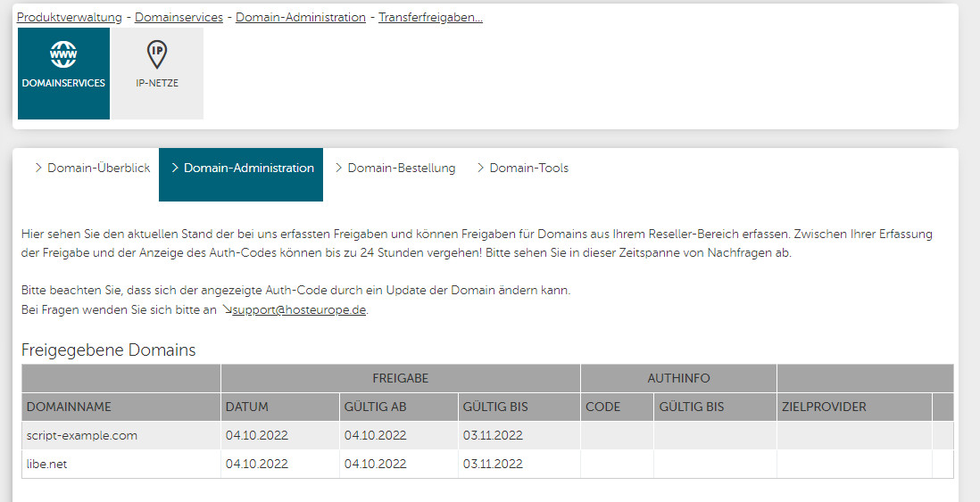
Task: Go to Produktverwaltung in the breadcrumb
Action: coord(70,17)
